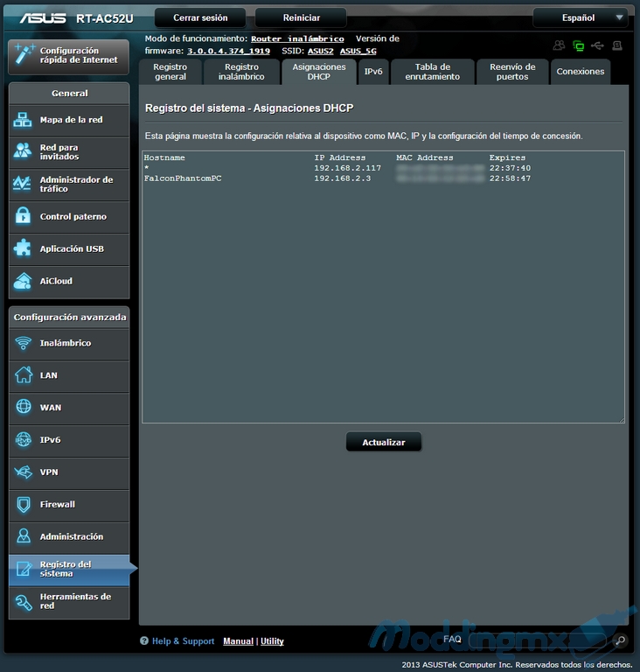Viewport: 640px width, 672px height.
Task: Click the green network connection status icon
Action: point(578,45)
